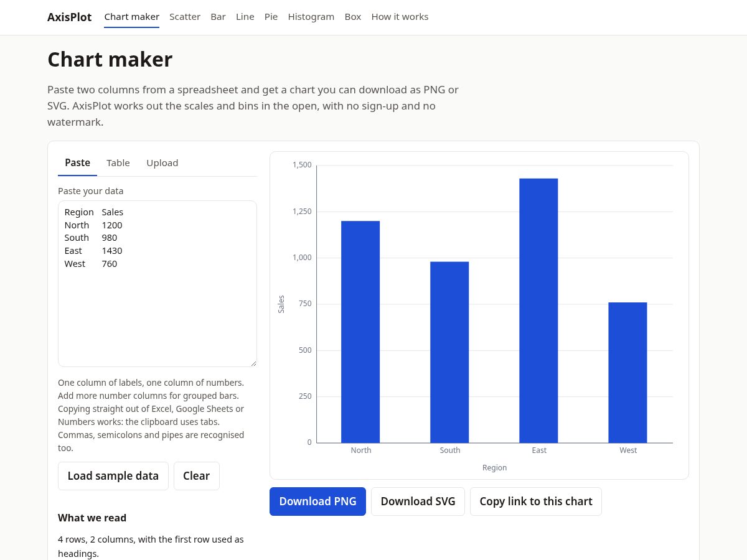Open the Chart maker nav item
This screenshot has width=747, height=560.
click(x=131, y=17)
